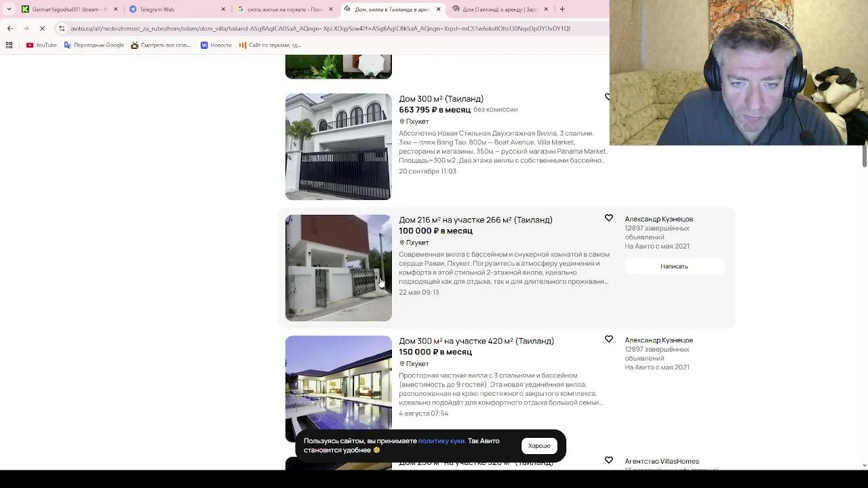
Task: Go forward in browser history
Action: (x=26, y=28)
